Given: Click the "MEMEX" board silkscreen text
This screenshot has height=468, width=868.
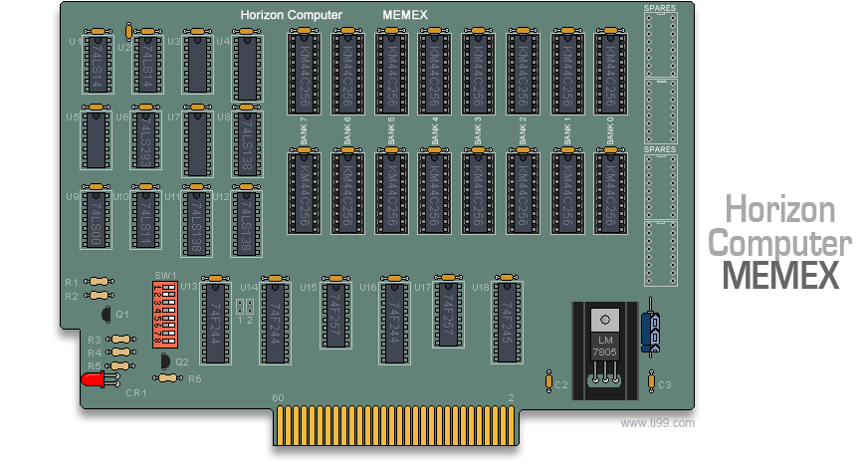Looking at the screenshot, I should pos(405,15).
